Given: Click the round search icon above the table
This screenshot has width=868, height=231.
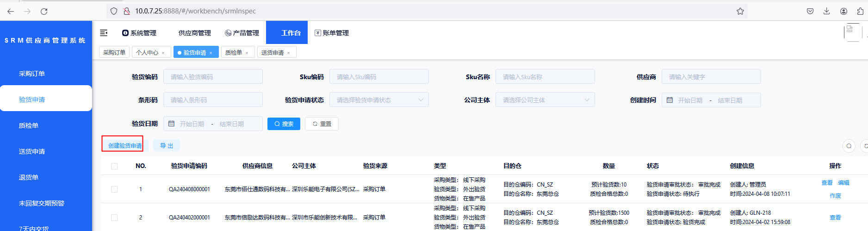Looking at the screenshot, I should tap(849, 146).
